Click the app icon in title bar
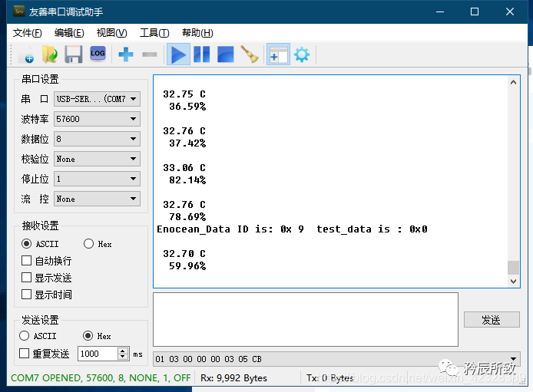The image size is (533, 392). pyautogui.click(x=19, y=12)
